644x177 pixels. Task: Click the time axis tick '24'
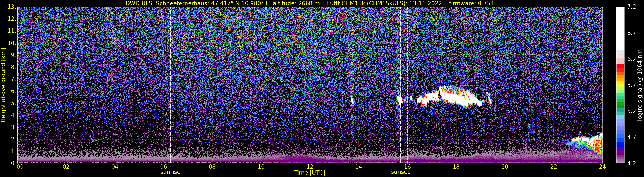tap(602, 167)
